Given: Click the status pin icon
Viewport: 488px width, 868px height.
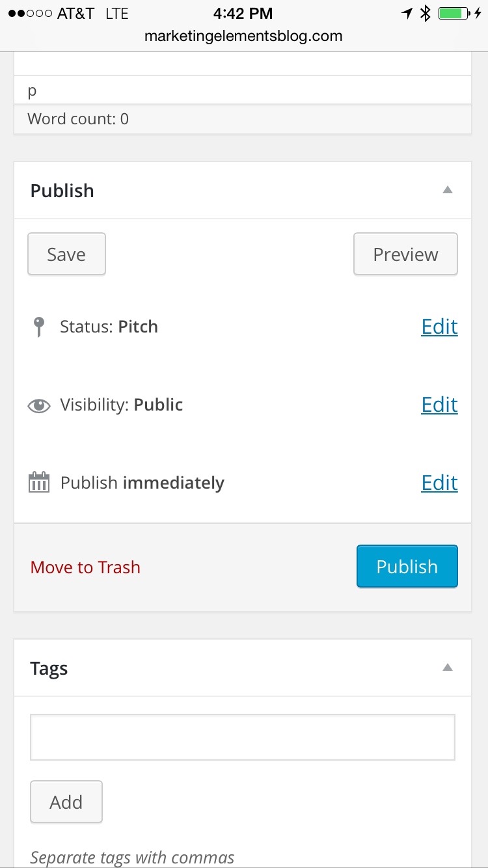Looking at the screenshot, I should (x=39, y=327).
